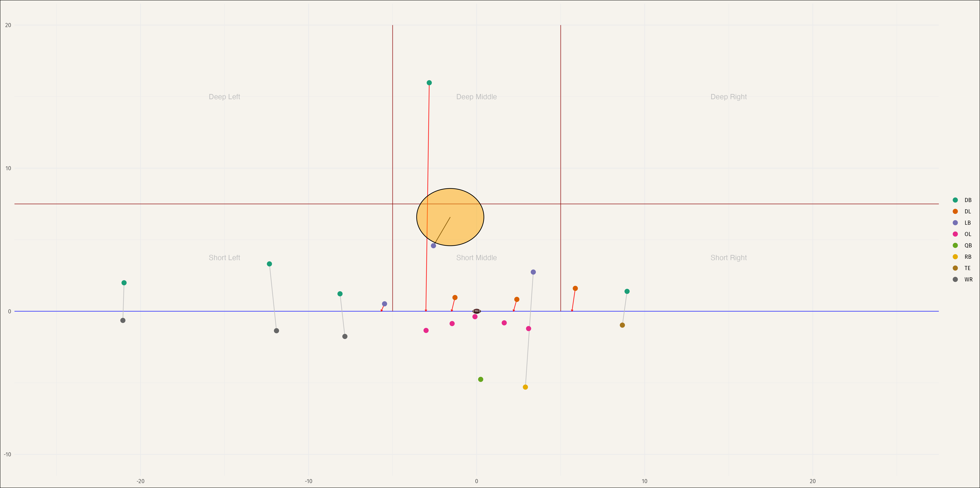The height and width of the screenshot is (488, 980).
Task: Click the rightmost pink OL dot
Action: click(528, 328)
